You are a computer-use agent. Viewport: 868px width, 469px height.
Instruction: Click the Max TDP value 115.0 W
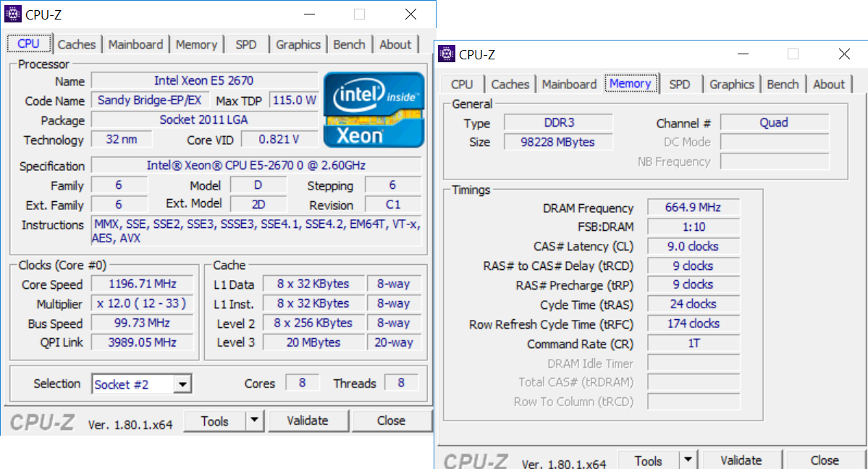pos(294,100)
